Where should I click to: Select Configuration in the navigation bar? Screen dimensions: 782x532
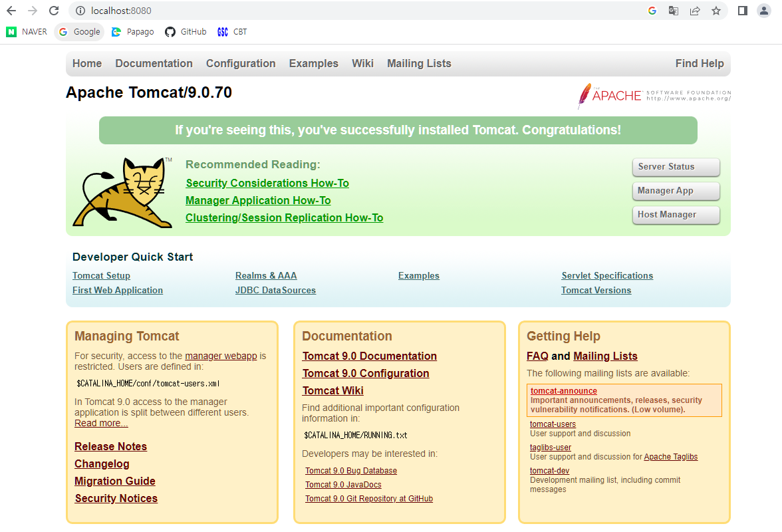pos(241,63)
